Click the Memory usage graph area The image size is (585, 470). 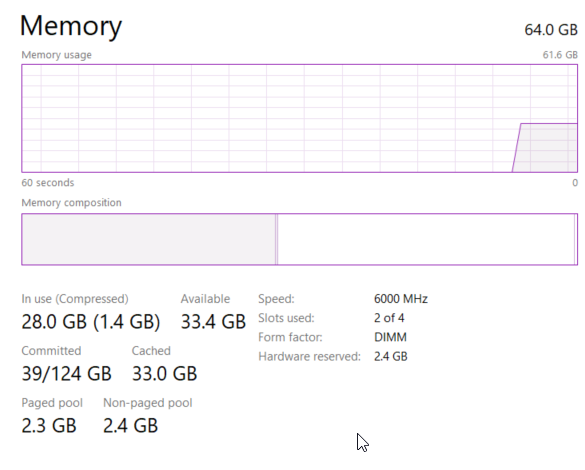(x=300, y=118)
